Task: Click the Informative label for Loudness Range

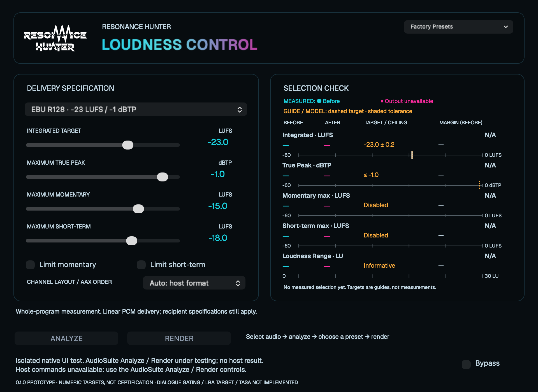Action: coord(379,265)
